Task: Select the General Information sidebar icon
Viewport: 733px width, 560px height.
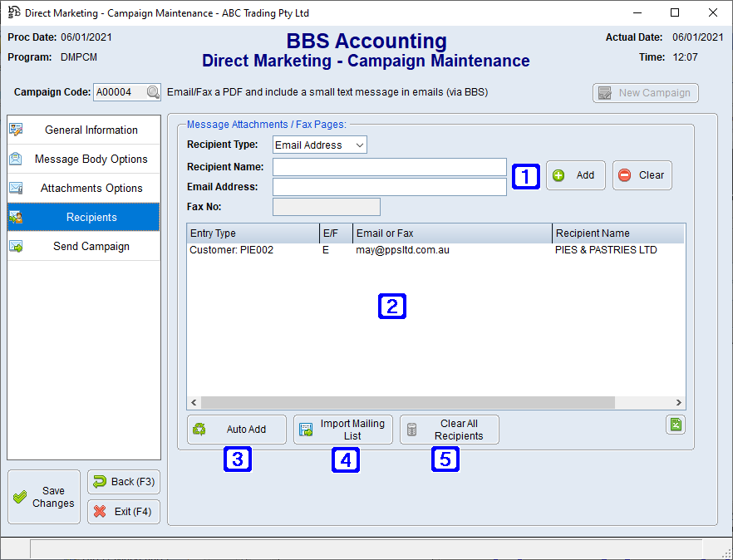Action: 15,130
